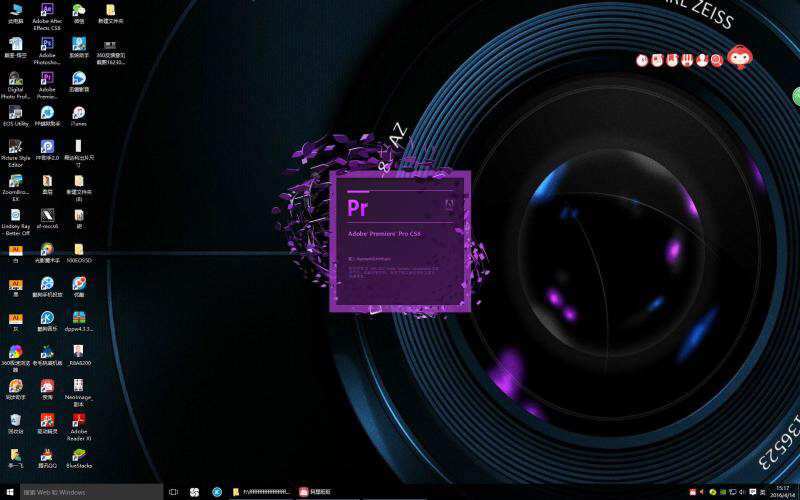Select the Recycle Bin desktop icon
The width and height of the screenshot is (800, 500).
(x=15, y=423)
